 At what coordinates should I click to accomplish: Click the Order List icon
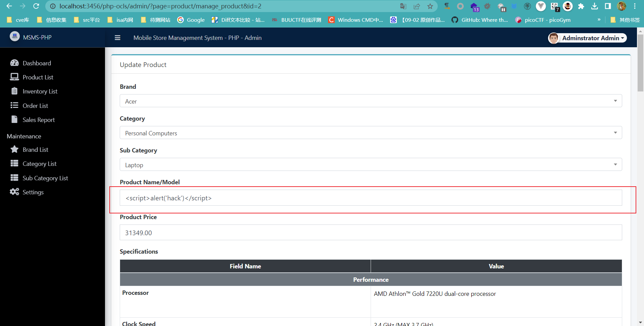14,106
